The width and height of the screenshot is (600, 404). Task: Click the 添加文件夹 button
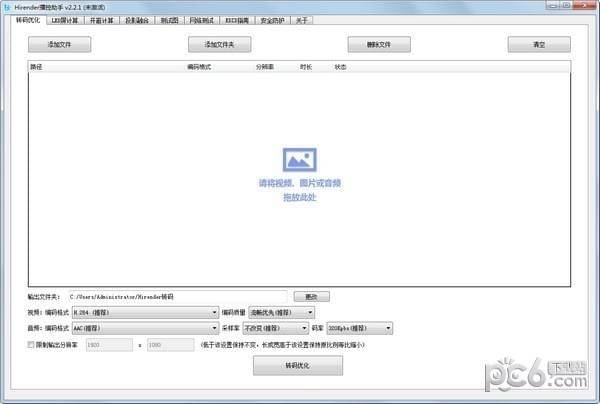pos(220,44)
